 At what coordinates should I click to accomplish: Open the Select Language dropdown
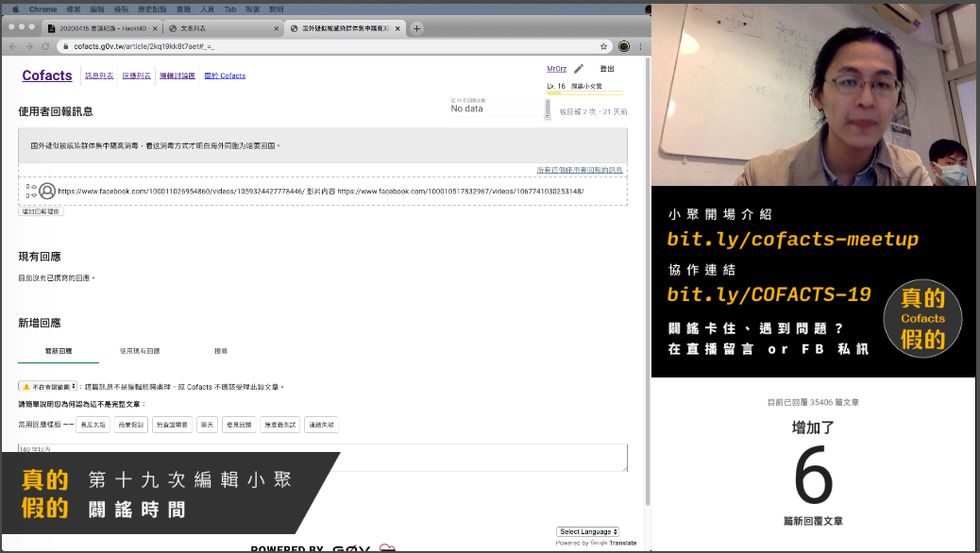coord(587,531)
